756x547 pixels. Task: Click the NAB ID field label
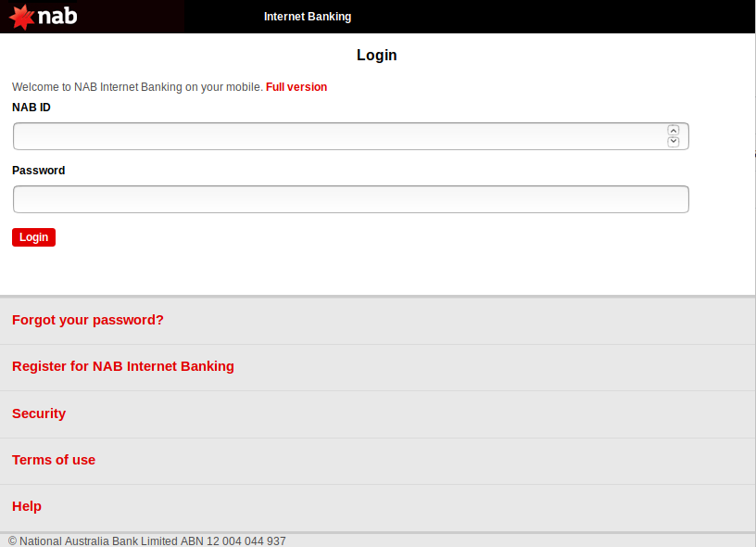coord(31,107)
